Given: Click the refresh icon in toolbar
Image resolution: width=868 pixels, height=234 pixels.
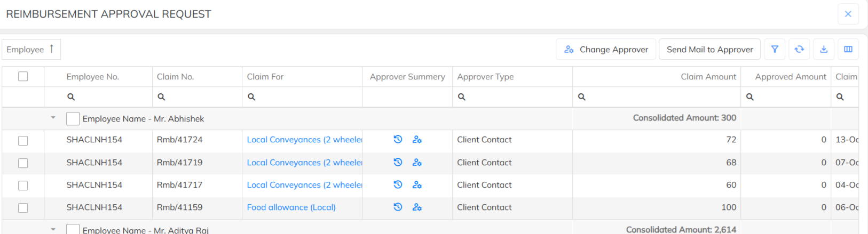Looking at the screenshot, I should click(799, 50).
